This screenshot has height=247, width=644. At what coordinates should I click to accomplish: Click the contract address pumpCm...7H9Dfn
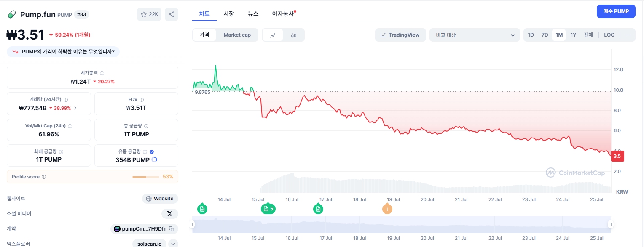point(145,229)
